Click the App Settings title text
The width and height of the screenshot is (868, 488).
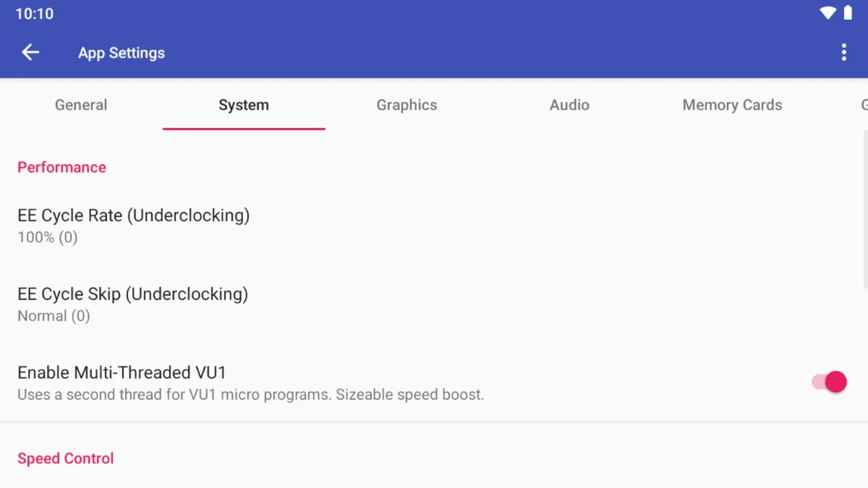tap(121, 53)
